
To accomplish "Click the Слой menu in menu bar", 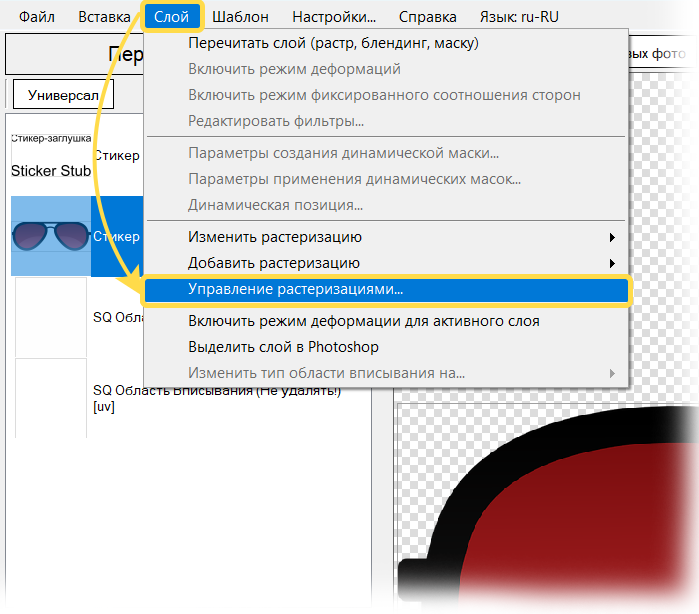I will (x=172, y=17).
